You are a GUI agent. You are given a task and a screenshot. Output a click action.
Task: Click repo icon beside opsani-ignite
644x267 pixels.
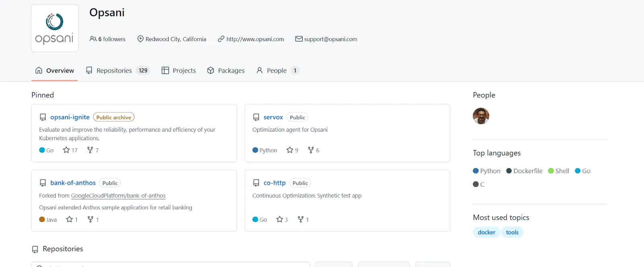[43, 117]
